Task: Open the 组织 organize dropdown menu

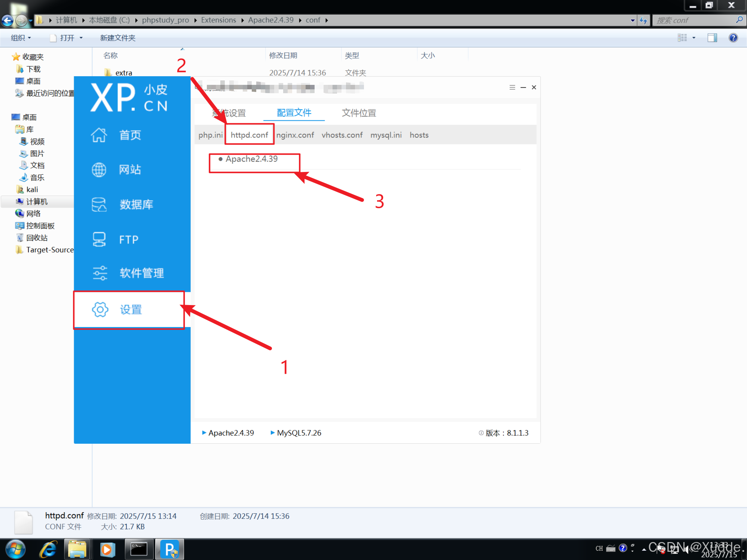Action: click(21, 38)
